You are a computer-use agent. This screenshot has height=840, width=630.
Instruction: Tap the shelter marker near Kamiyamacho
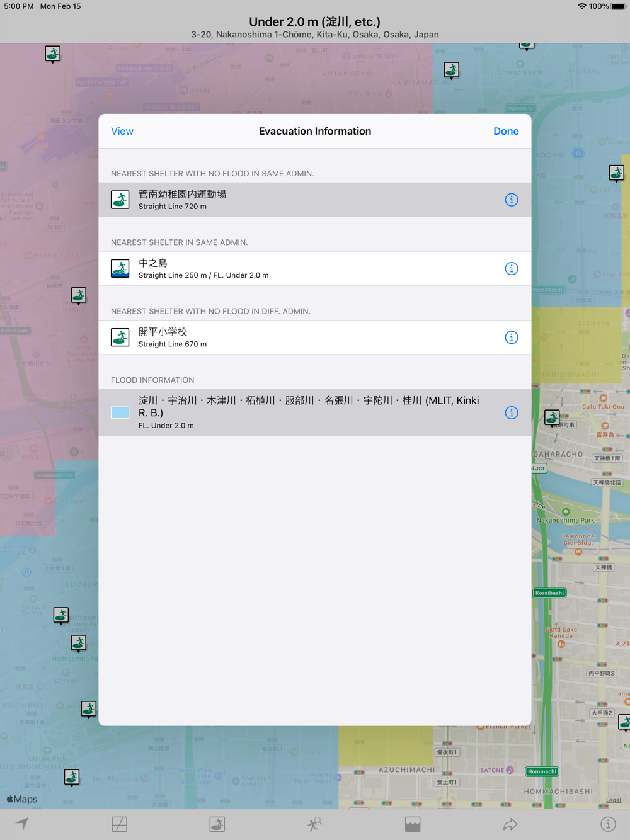(x=451, y=70)
